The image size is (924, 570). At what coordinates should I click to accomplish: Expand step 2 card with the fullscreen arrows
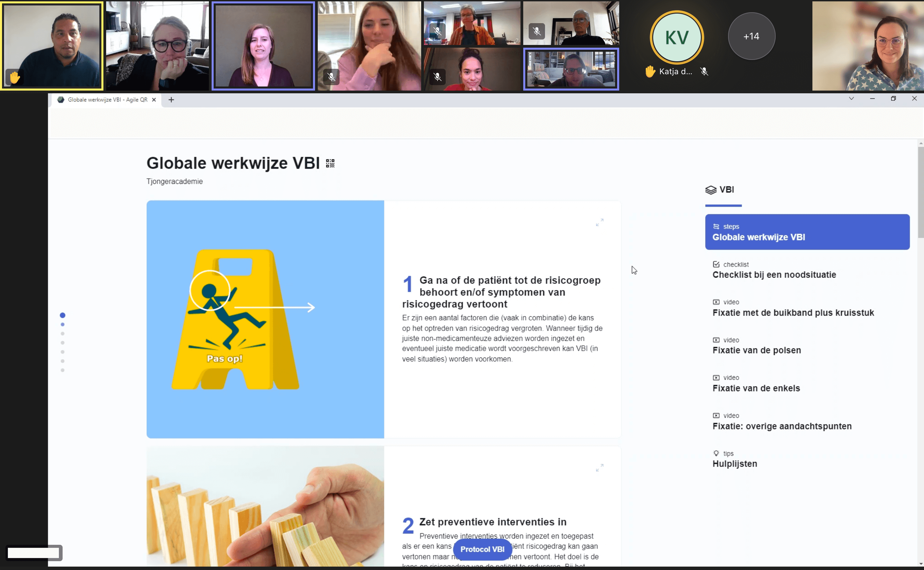pyautogui.click(x=599, y=468)
